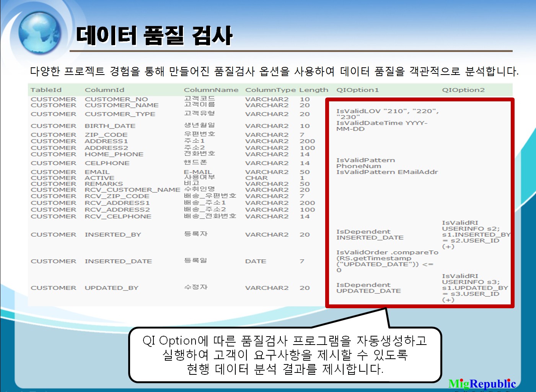Select the BIRTH_DATE cell
Image resolution: width=536 pixels, height=392 pixels.
[110, 126]
